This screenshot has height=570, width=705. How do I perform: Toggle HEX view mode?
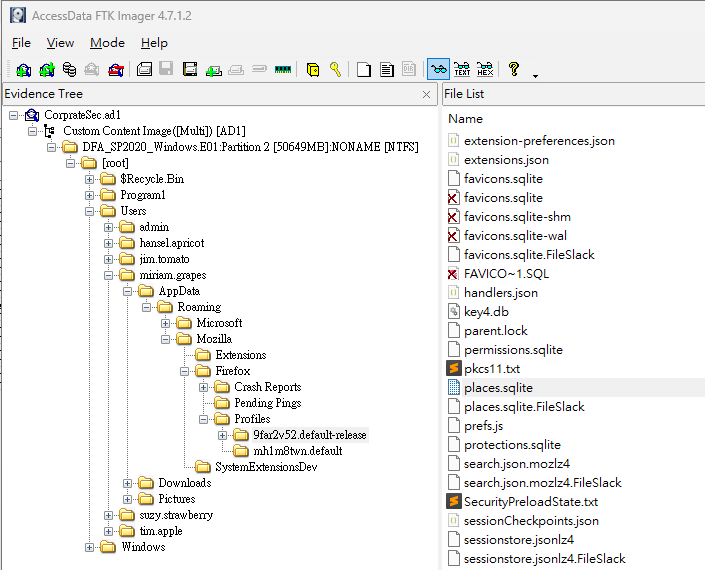click(x=485, y=69)
